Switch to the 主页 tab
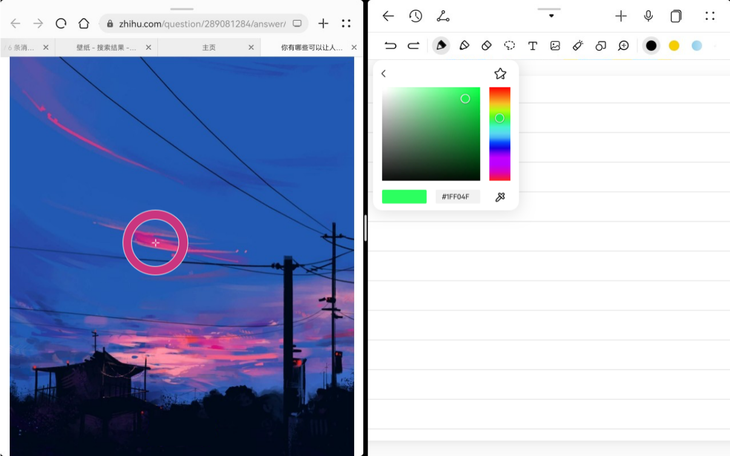 209,48
